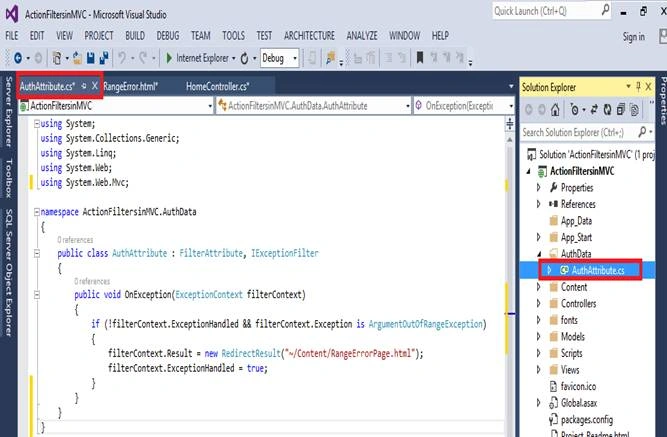Toggle pin on AuthAttribute.cs tab
667x437 pixels.
[84, 86]
